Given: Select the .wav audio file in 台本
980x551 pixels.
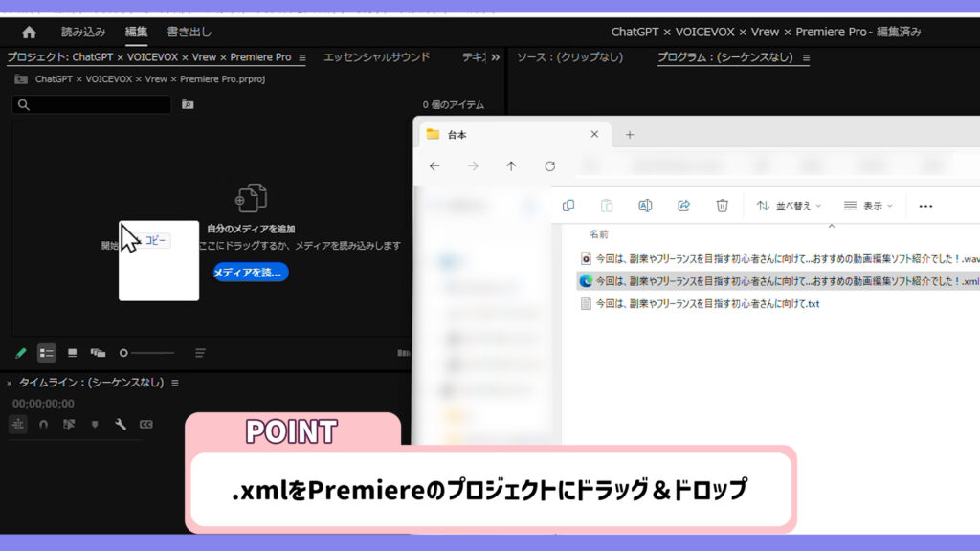Looking at the screenshot, I should (x=779, y=258).
